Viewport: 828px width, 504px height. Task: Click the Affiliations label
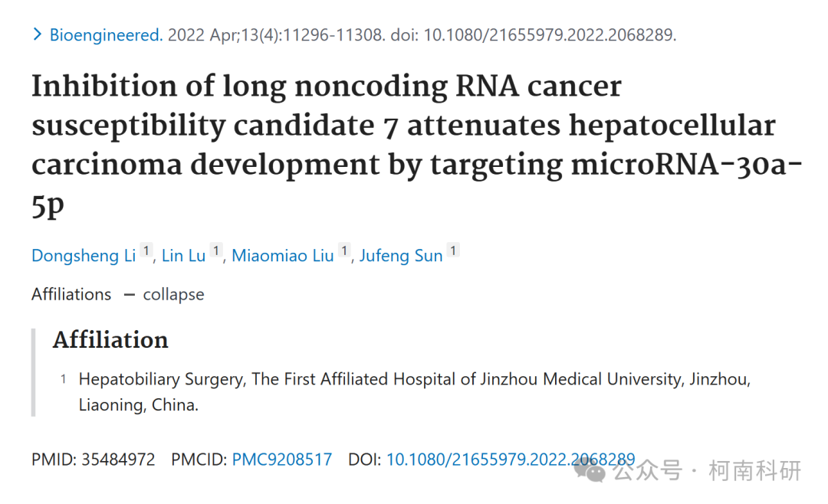point(71,294)
